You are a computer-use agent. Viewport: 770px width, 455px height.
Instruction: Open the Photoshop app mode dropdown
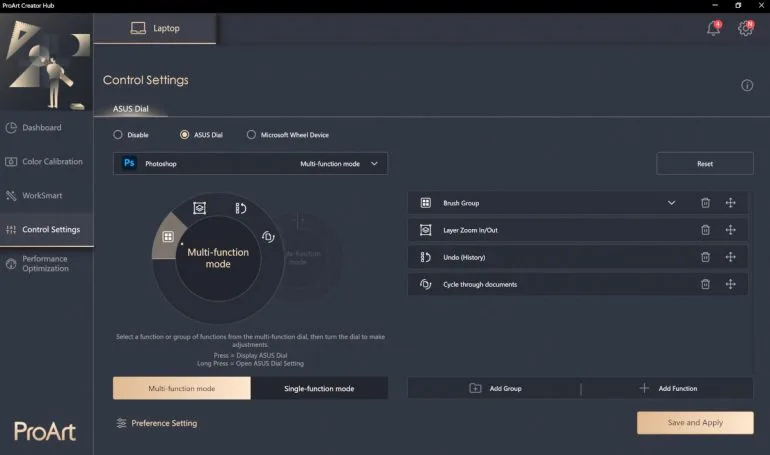point(250,163)
